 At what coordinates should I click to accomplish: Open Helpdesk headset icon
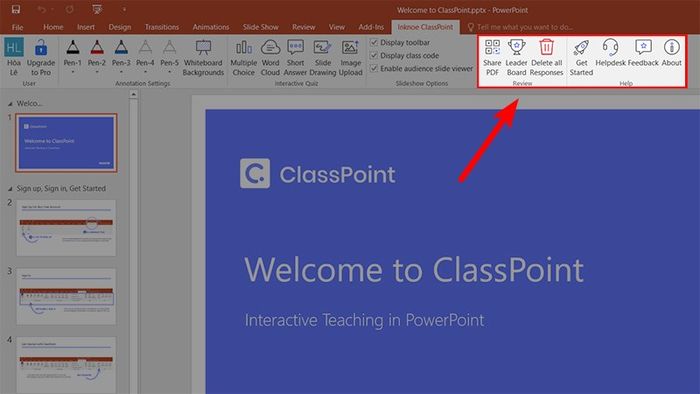tap(610, 47)
